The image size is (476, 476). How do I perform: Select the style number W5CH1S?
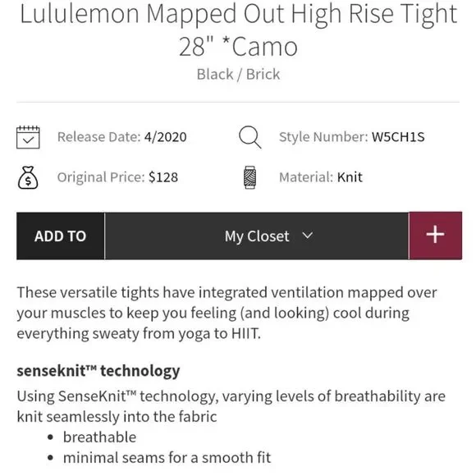click(398, 137)
